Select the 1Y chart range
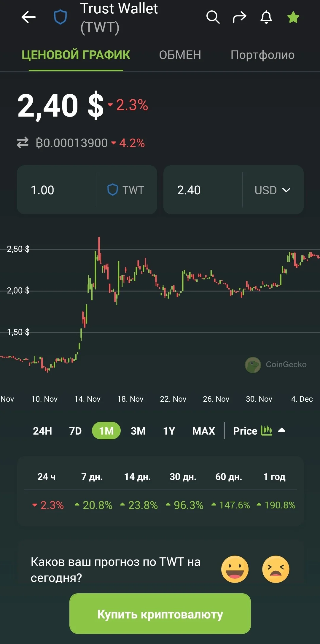320x644 pixels. coord(169,431)
